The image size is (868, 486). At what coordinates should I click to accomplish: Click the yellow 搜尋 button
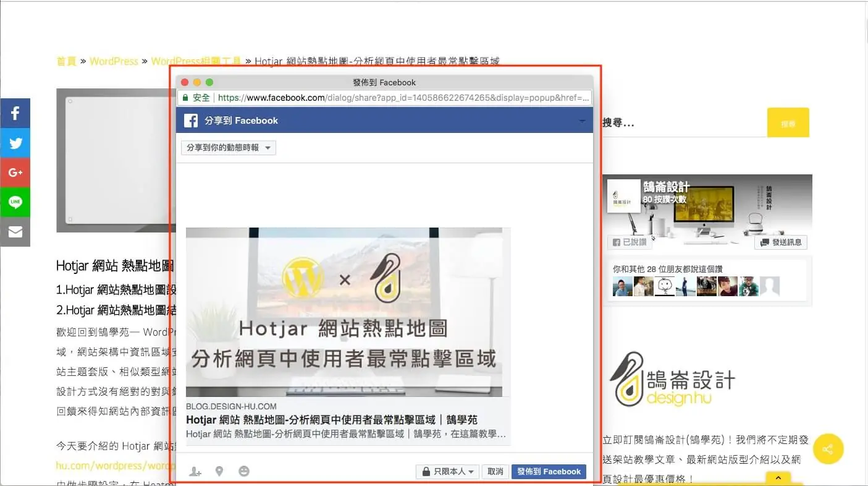pyautogui.click(x=788, y=123)
